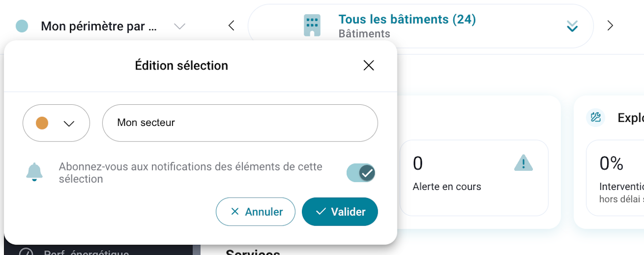Open Perf. énergétique sidebar item
This screenshot has height=255, width=644.
pos(86,251)
